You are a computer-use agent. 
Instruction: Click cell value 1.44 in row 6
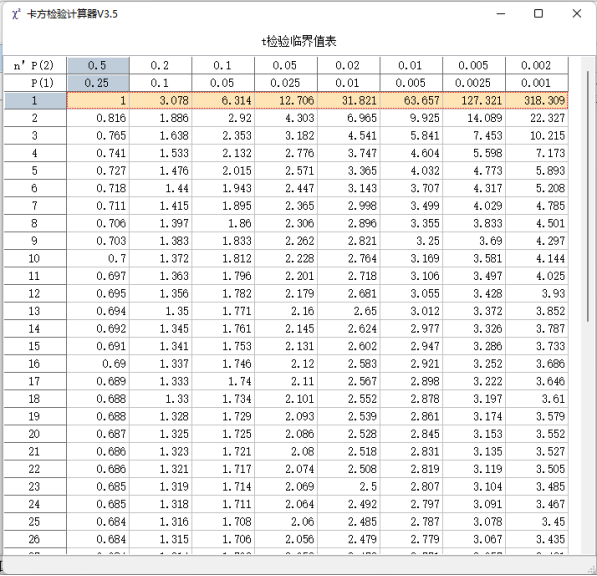tap(161, 188)
